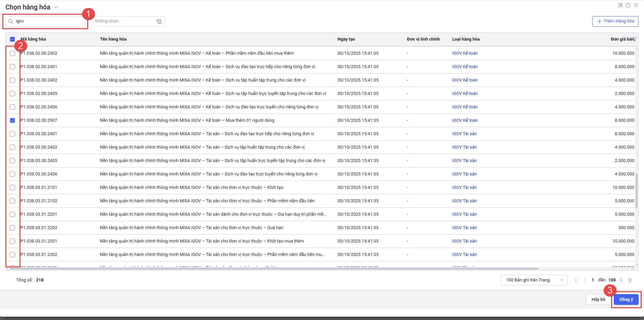Click the Tên hàng hóa column header
This screenshot has height=320, width=644.
tap(113, 39)
